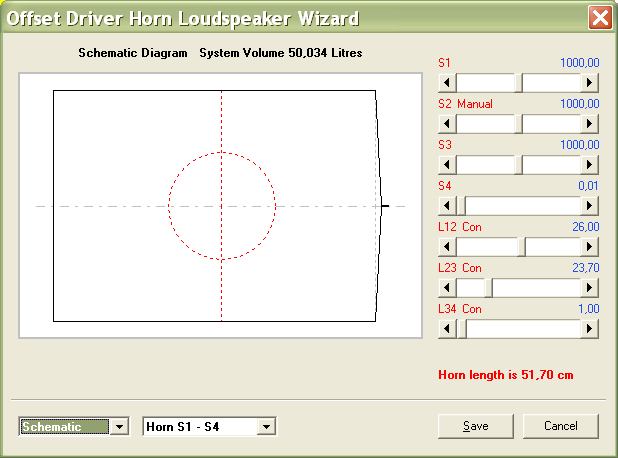Cancel the horn wizard dialog

tap(560, 426)
